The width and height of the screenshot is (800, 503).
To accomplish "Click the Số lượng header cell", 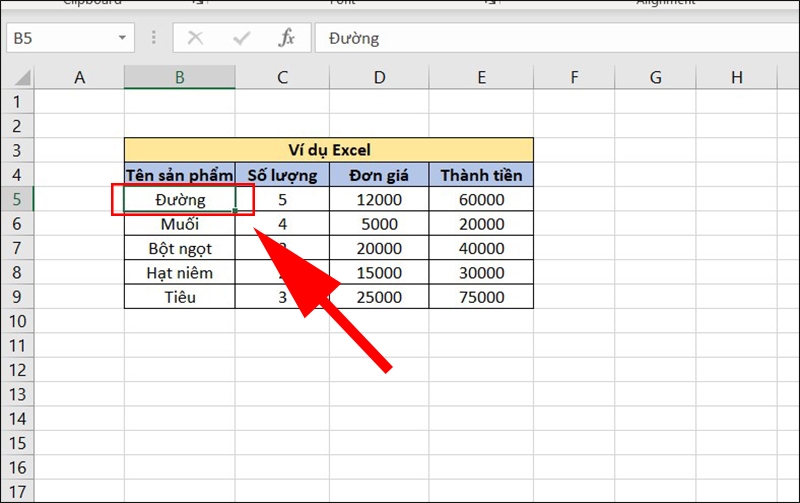I will [282, 175].
